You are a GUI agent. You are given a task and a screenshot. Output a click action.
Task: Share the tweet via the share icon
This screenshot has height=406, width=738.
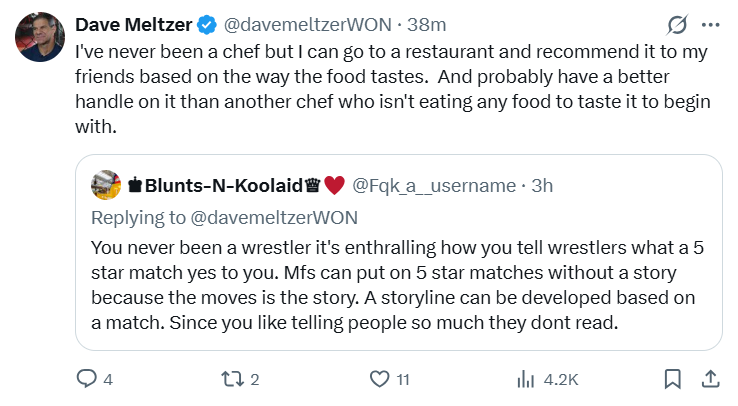[x=709, y=379]
